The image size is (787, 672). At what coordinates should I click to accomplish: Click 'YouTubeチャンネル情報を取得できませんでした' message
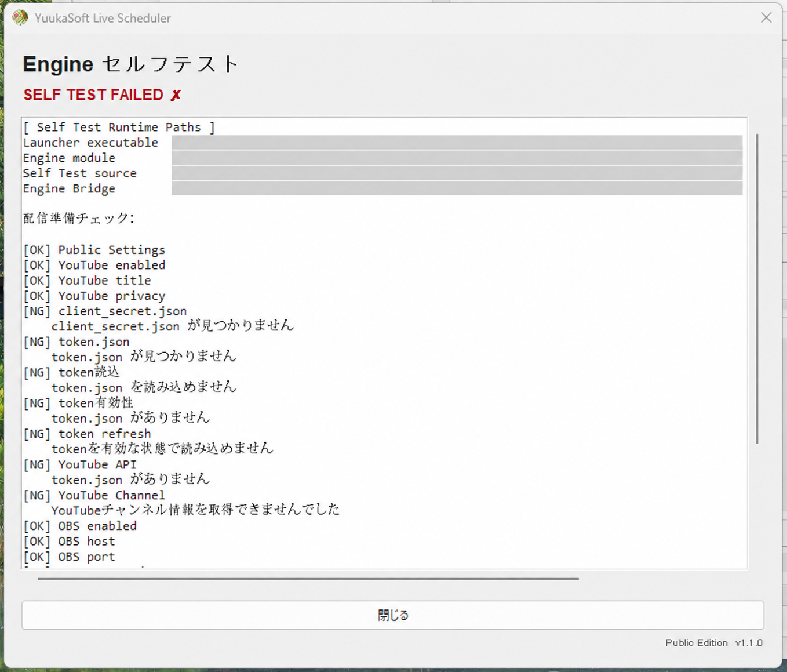click(196, 510)
